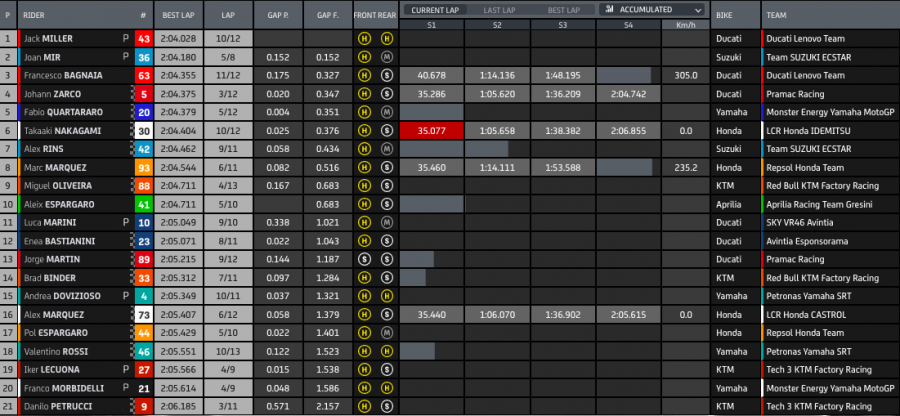Select Takaaki Nakagami's rider name
The height and width of the screenshot is (416, 900).
pos(62,130)
